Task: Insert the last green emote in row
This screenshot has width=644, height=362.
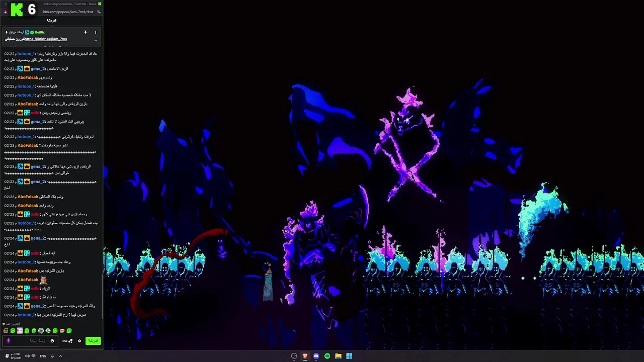Action: point(69,331)
